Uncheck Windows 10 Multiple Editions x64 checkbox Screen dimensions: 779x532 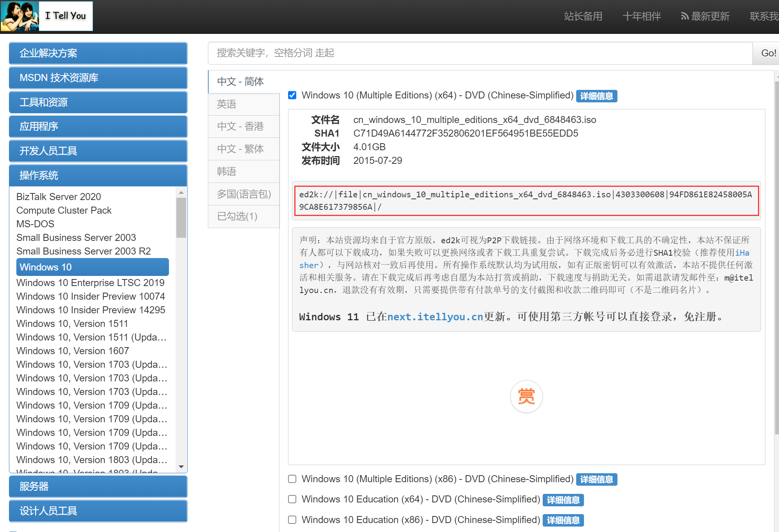coord(292,95)
